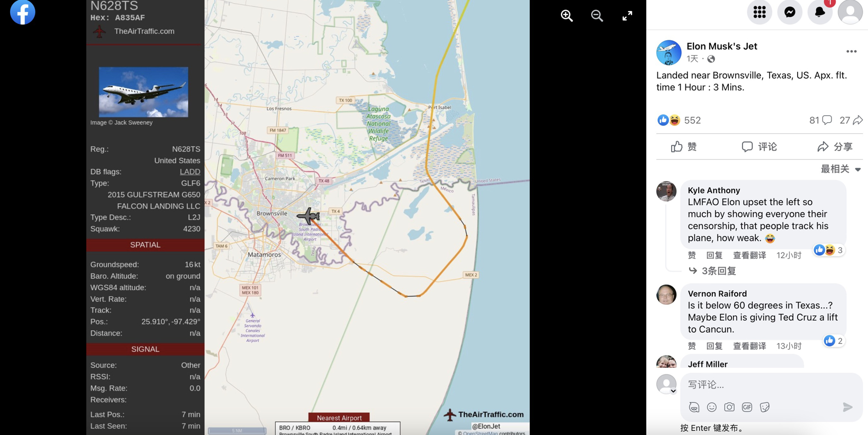Like the post with 赞 button
The height and width of the screenshot is (435, 868).
pos(684,147)
